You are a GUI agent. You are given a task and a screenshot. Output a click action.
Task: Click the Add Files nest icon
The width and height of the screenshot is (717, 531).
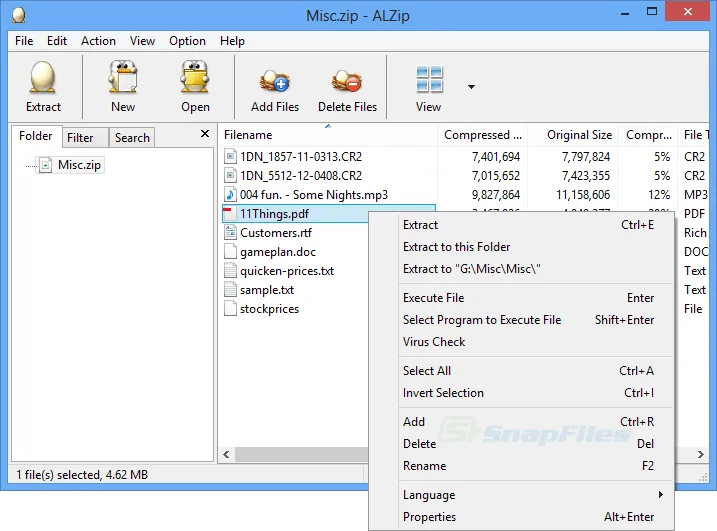coord(275,81)
